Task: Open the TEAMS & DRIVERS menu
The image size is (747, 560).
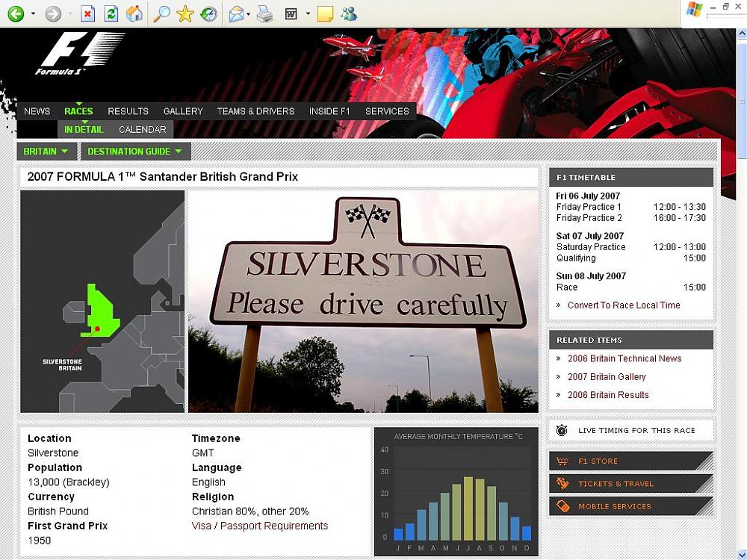Action: (255, 111)
